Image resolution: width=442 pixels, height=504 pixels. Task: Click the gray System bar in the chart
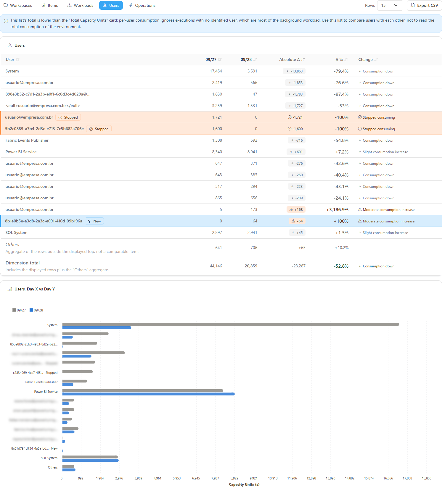click(x=231, y=324)
